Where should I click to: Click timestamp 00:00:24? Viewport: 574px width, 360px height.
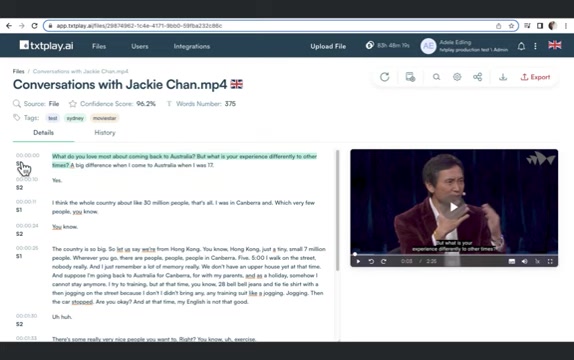[27, 225]
